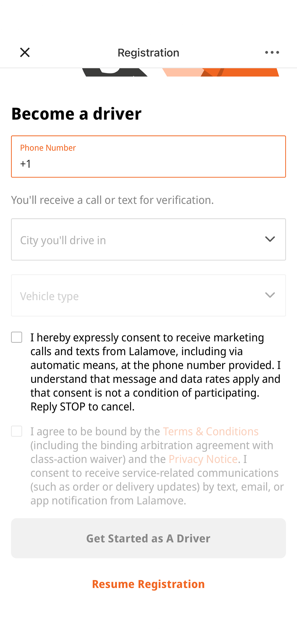Tick the Terms & Conditions agreement checkbox
This screenshot has width=297, height=644.
(17, 431)
